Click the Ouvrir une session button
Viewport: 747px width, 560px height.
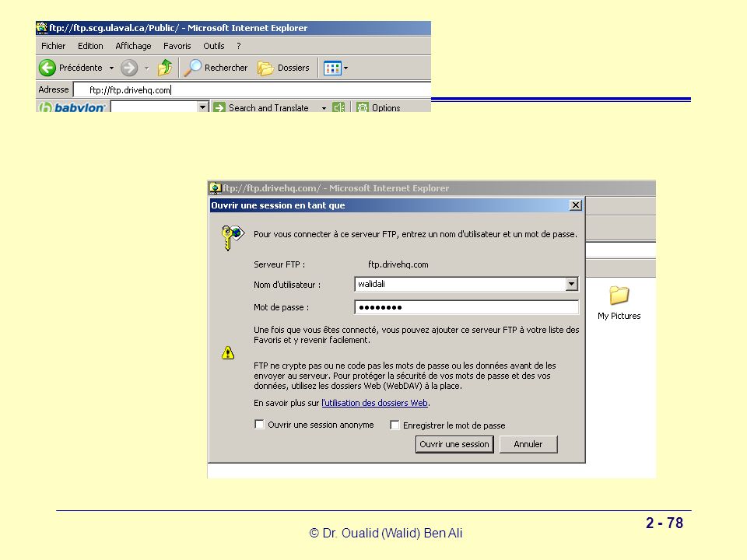pos(454,444)
